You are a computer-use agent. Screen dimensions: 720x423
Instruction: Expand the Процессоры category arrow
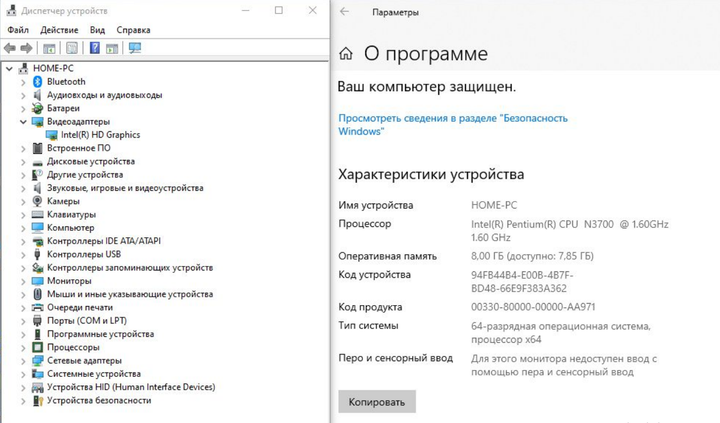(23, 348)
